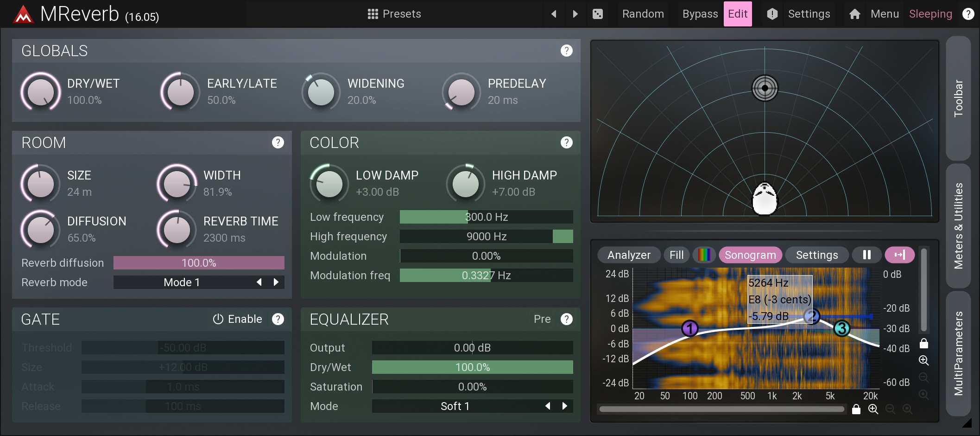
Task: Select EQ band node 2
Action: pos(811,317)
